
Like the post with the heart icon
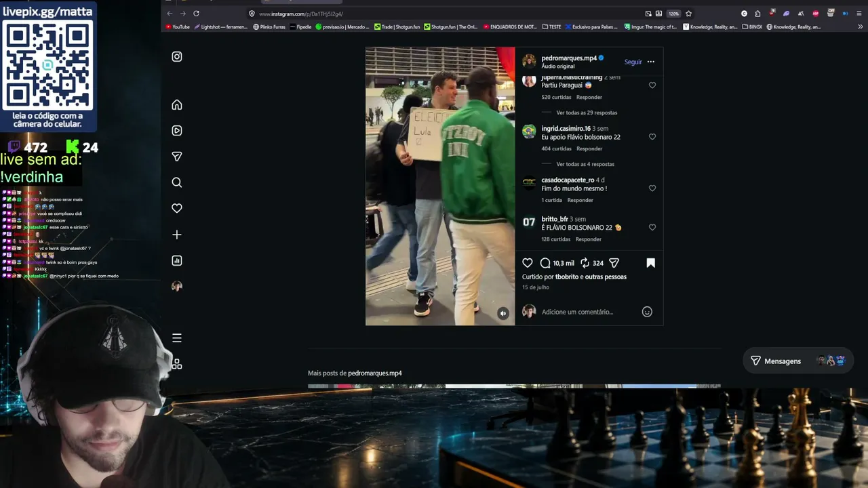(x=528, y=263)
